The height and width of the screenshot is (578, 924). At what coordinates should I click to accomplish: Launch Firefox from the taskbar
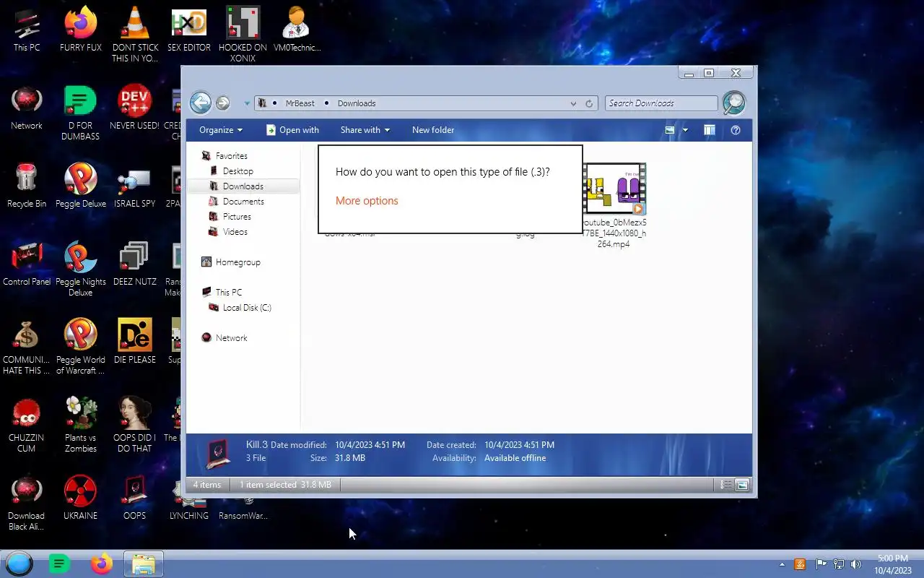point(102,564)
